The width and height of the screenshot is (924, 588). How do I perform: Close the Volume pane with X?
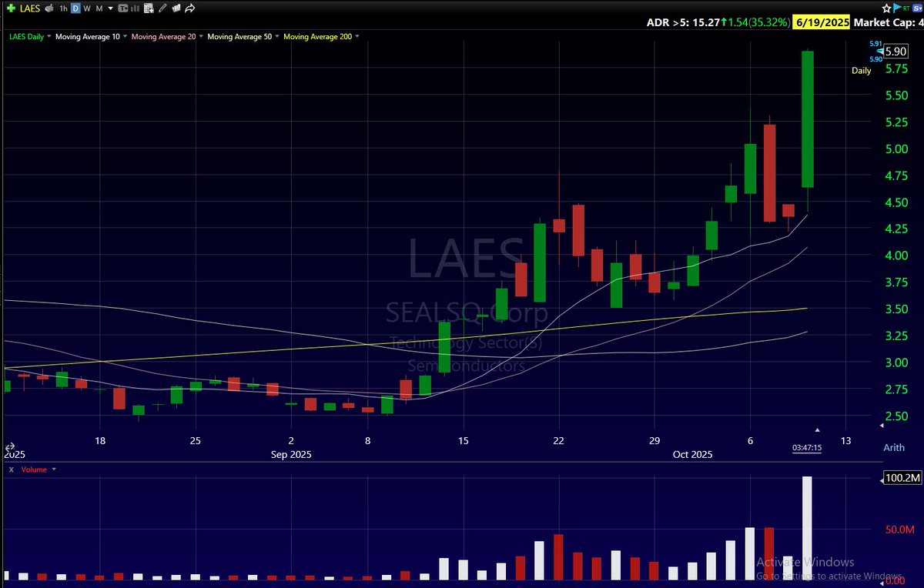(x=11, y=469)
